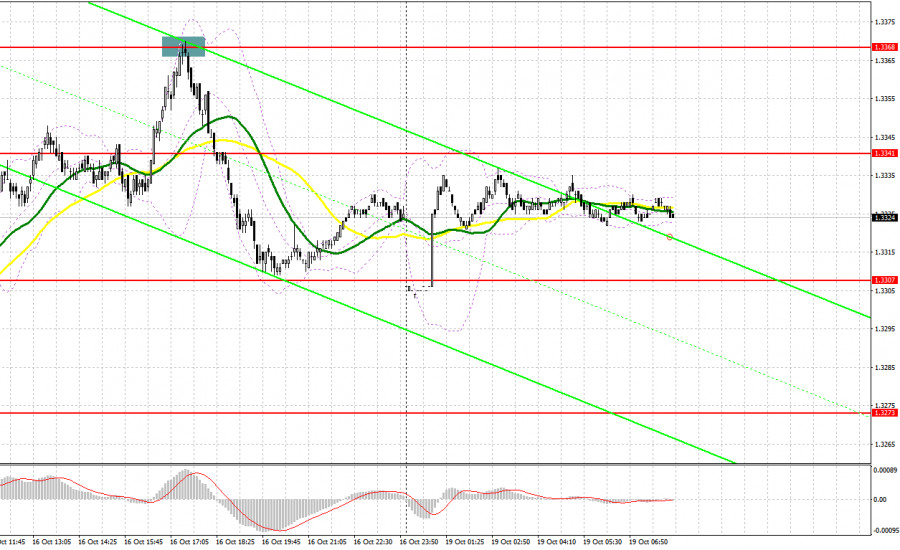Click the 1.3265 value on the price axis
900x550 pixels.
tap(885, 444)
